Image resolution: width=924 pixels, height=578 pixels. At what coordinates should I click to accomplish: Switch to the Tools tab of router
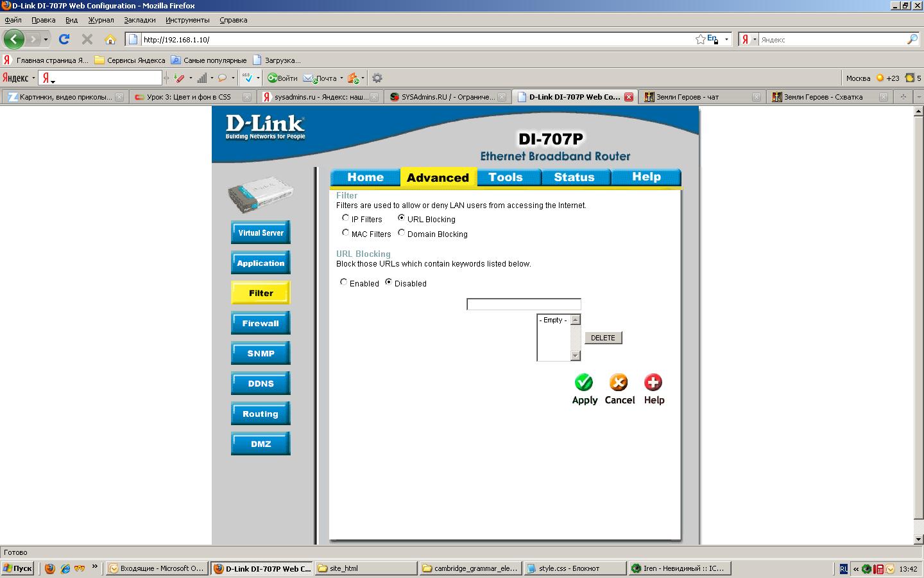pos(506,177)
